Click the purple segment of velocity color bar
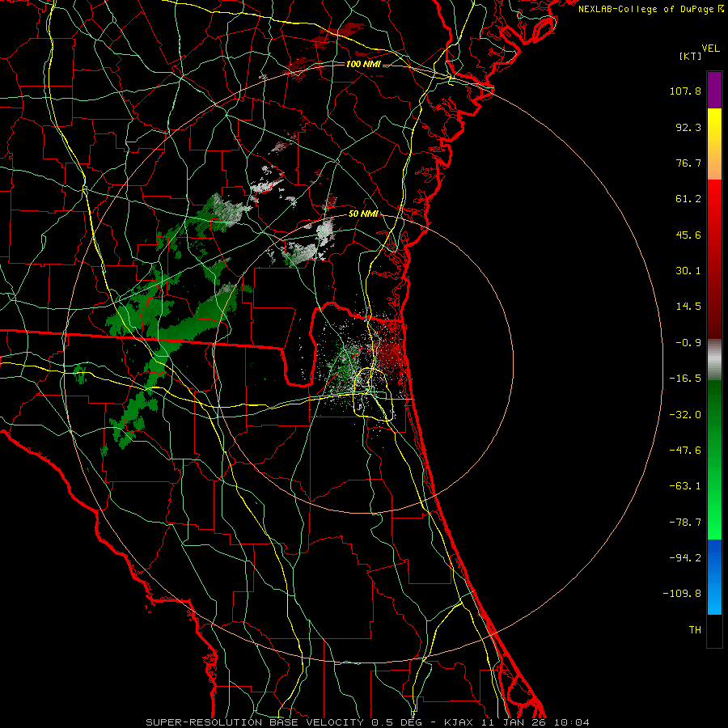 point(714,90)
